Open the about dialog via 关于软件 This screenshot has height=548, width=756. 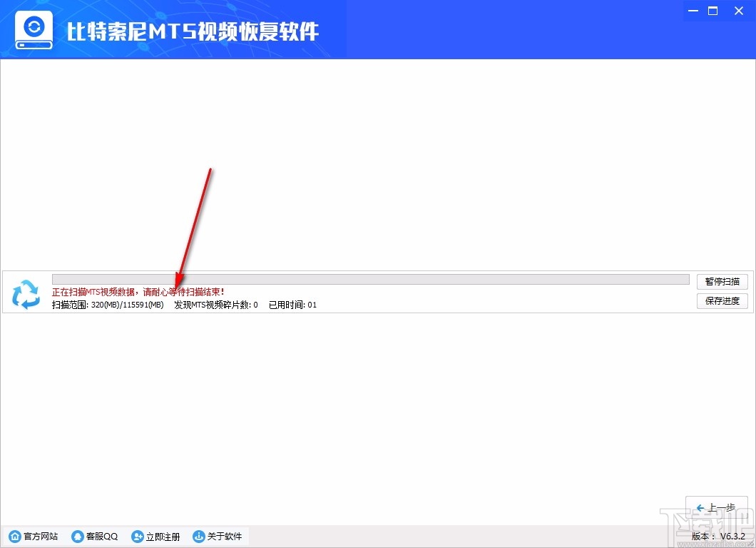[x=223, y=535]
